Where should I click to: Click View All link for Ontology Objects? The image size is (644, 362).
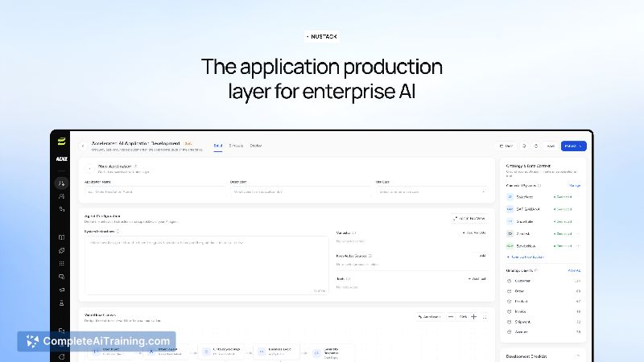click(574, 271)
